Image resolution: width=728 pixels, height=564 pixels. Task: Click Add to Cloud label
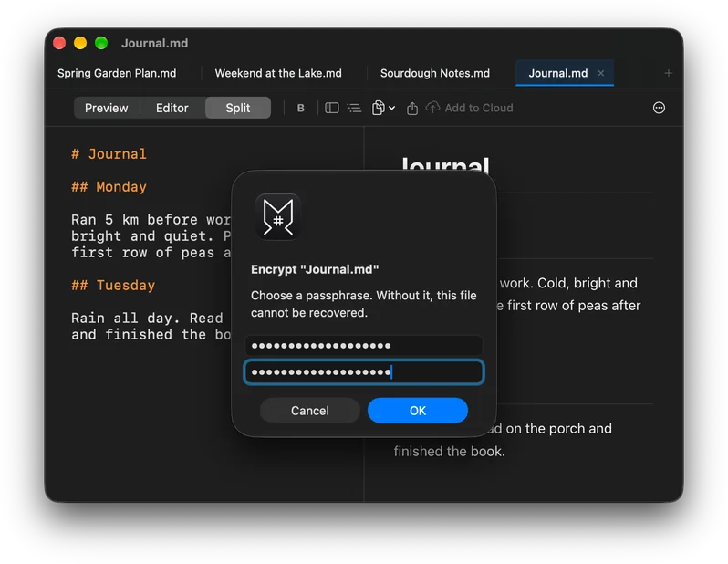click(479, 108)
